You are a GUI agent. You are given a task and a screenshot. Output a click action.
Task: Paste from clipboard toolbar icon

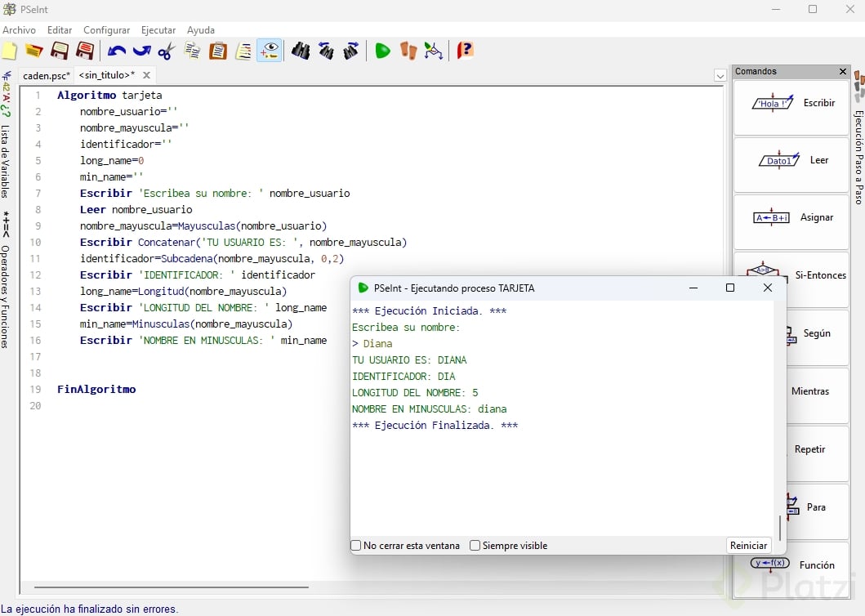click(x=218, y=51)
